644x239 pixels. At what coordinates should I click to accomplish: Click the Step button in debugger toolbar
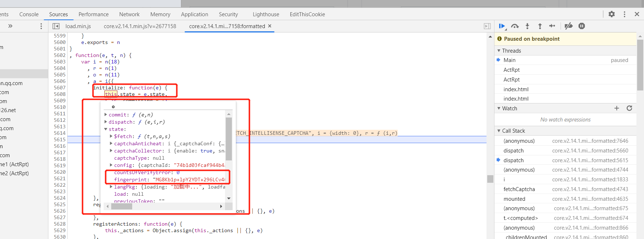coord(552,26)
